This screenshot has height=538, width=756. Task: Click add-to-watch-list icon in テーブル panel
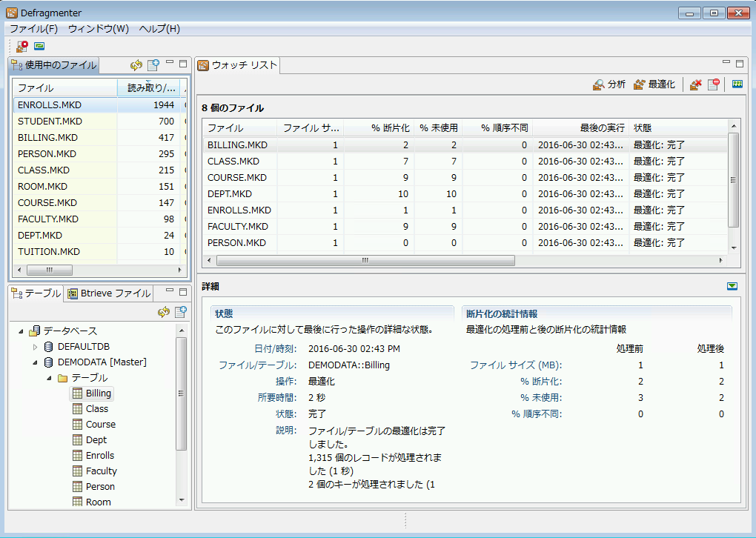pyautogui.click(x=179, y=312)
